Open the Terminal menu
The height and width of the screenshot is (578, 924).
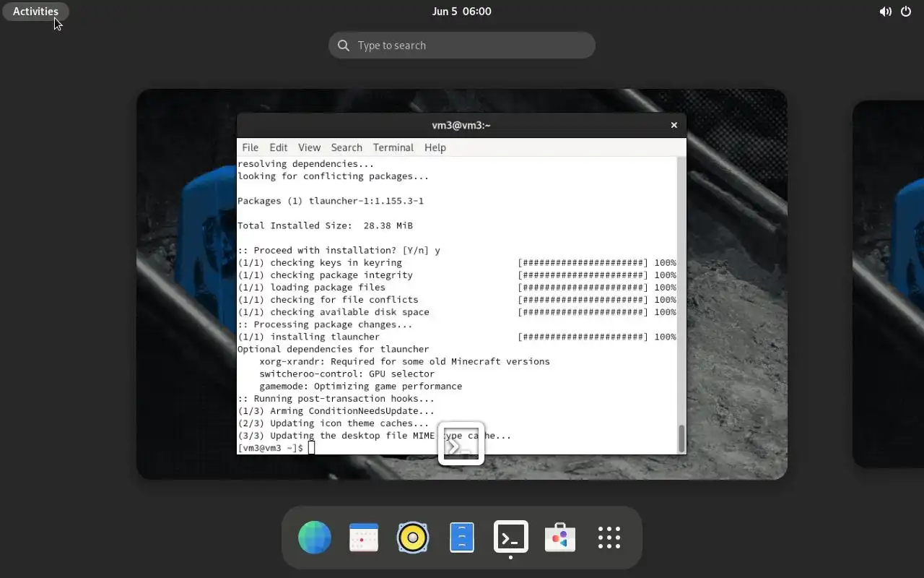point(393,147)
